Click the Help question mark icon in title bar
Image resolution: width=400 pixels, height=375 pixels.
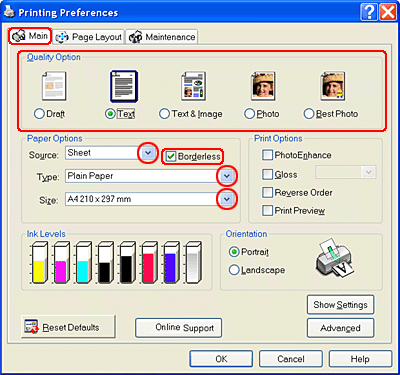[x=369, y=13]
